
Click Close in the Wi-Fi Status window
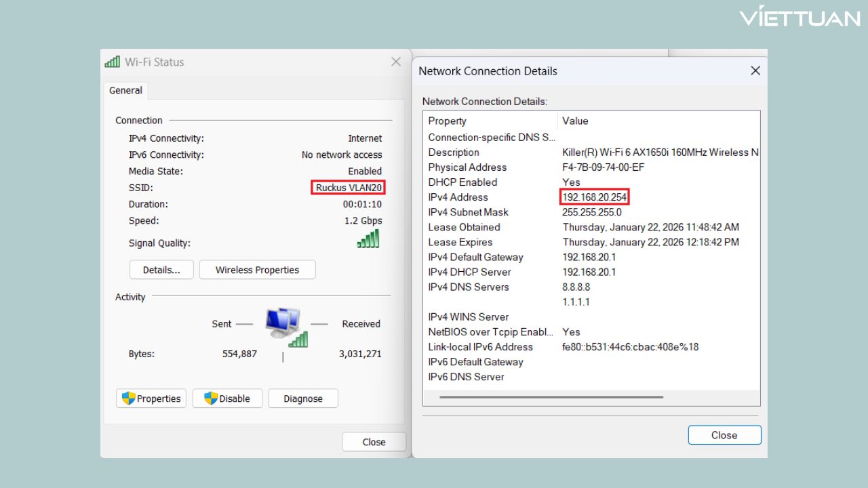pyautogui.click(x=374, y=441)
